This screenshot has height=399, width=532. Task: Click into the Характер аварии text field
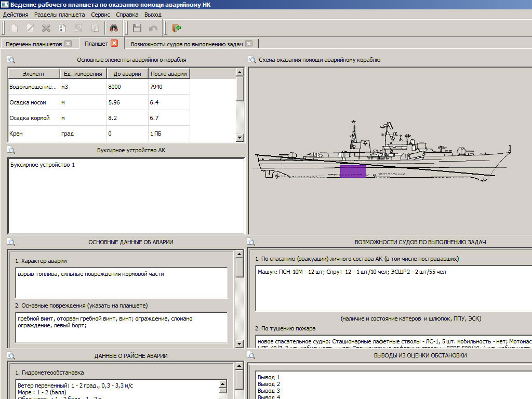coord(122,283)
